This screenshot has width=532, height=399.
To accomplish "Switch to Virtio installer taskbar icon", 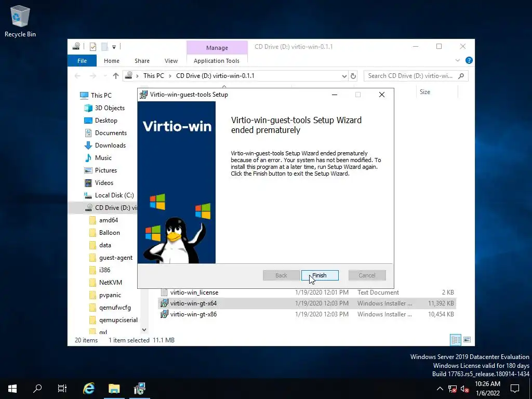I will tap(139, 389).
